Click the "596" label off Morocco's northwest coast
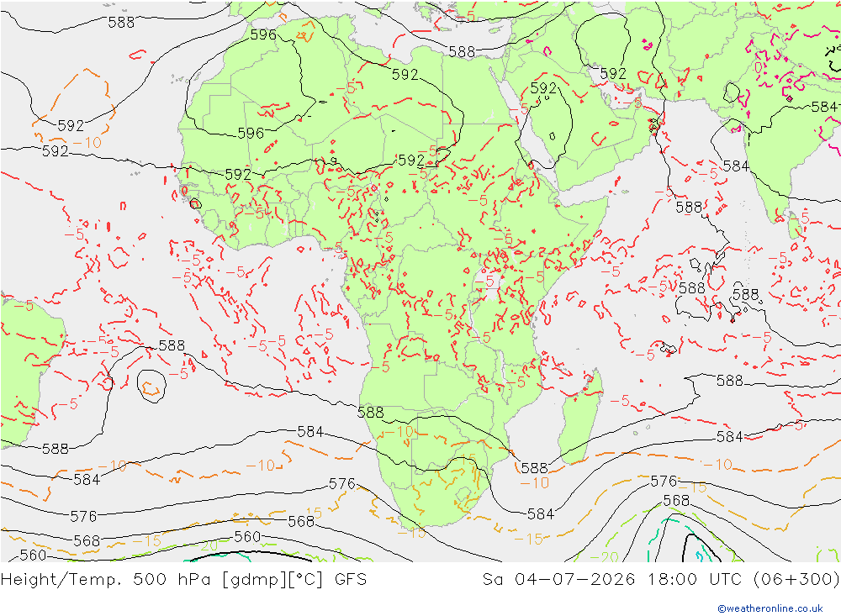This screenshot has width=841, height=616. [x=263, y=34]
